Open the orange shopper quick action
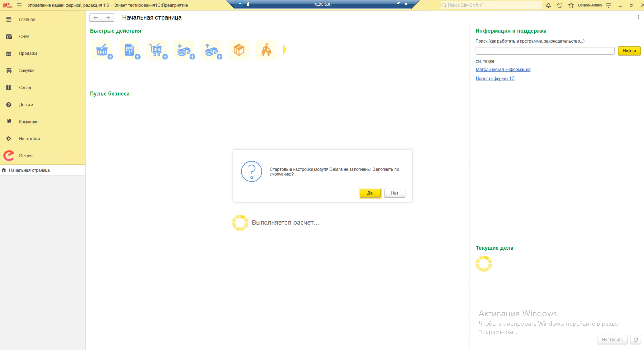Screen dimensions: 644x350 266,50
